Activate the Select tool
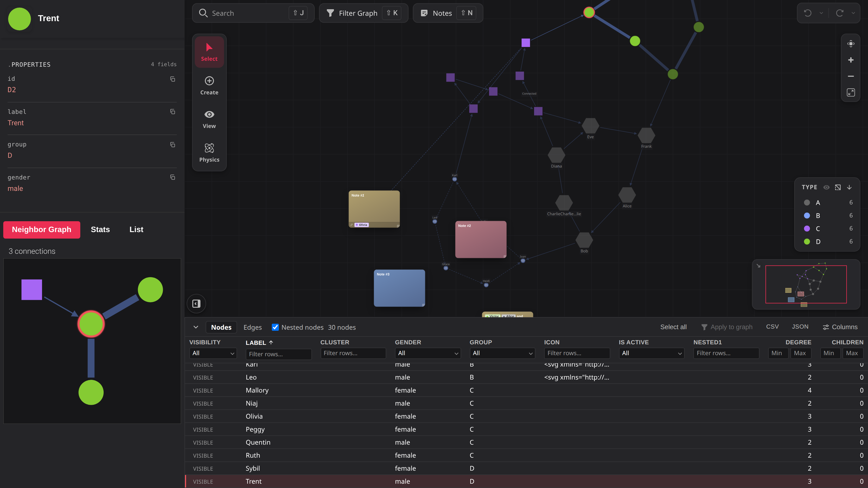The image size is (868, 488). coord(209,52)
